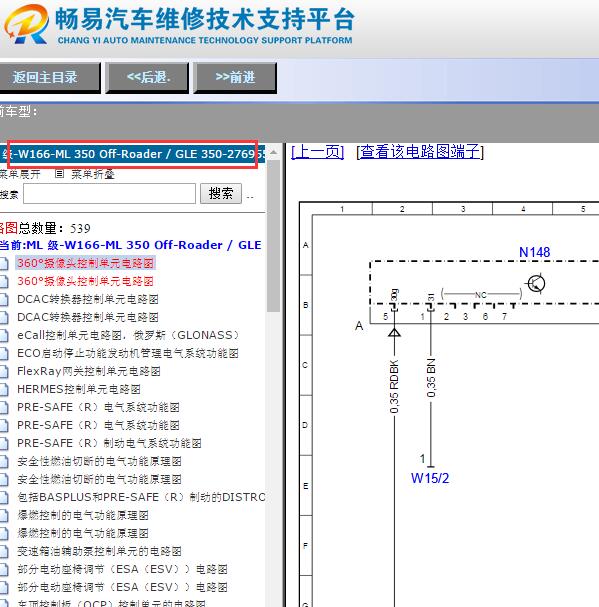Open the W166-ML 350 Off-Roader model dropdown
599x607 pixels.
point(132,154)
